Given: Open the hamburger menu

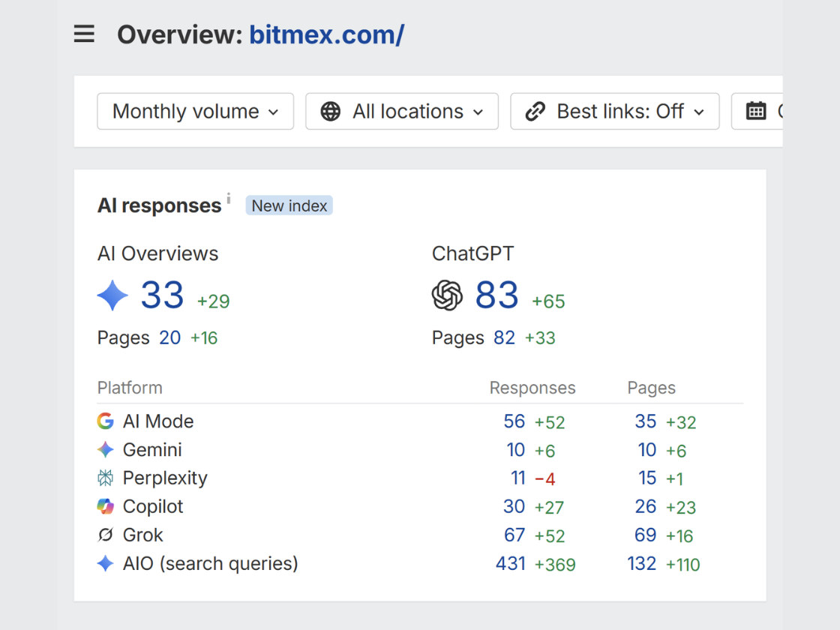Looking at the screenshot, I should click(84, 34).
